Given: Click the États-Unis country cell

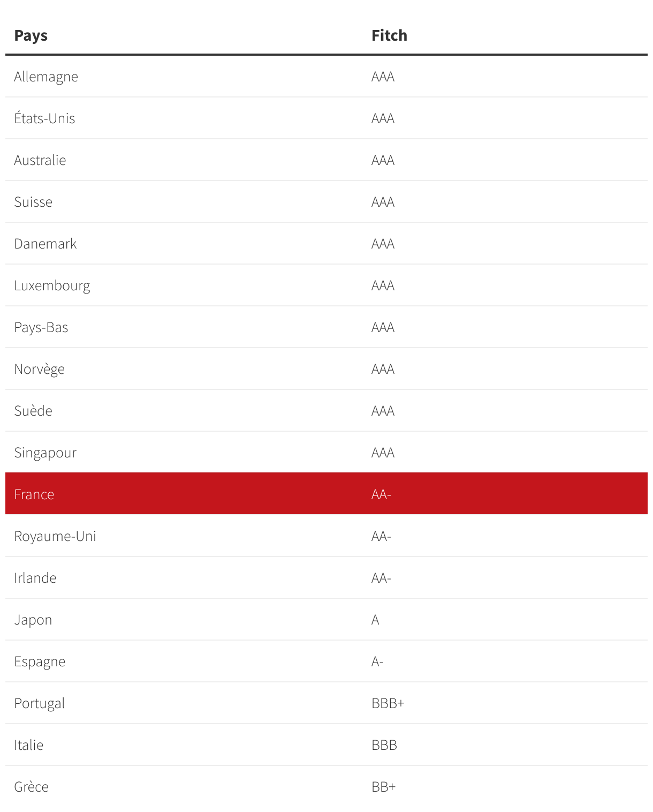Looking at the screenshot, I should pyautogui.click(x=44, y=118).
